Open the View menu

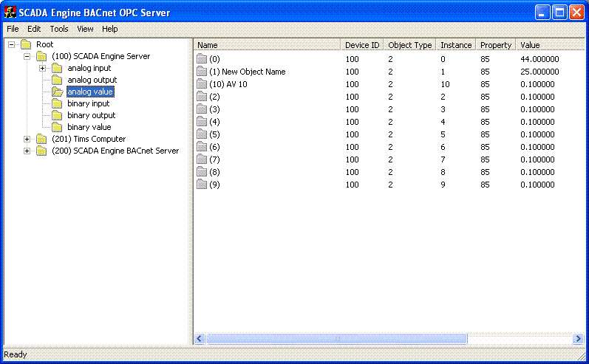85,29
